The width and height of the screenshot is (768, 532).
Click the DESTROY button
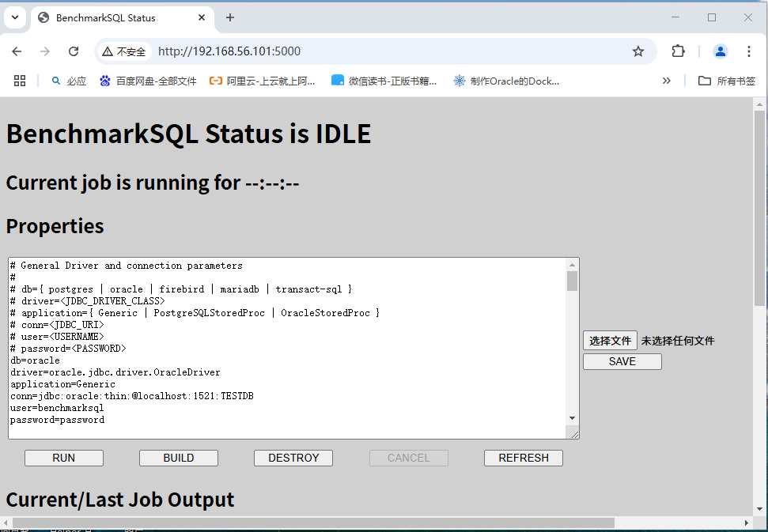[x=293, y=458]
